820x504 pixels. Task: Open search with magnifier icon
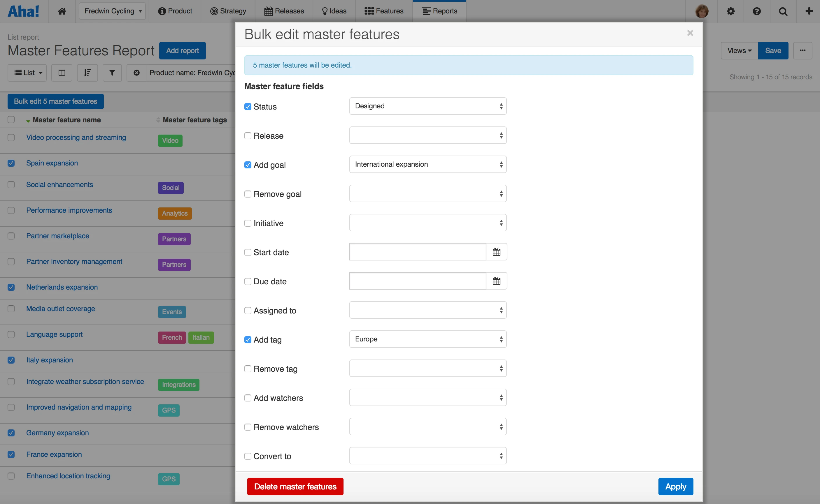tap(783, 11)
